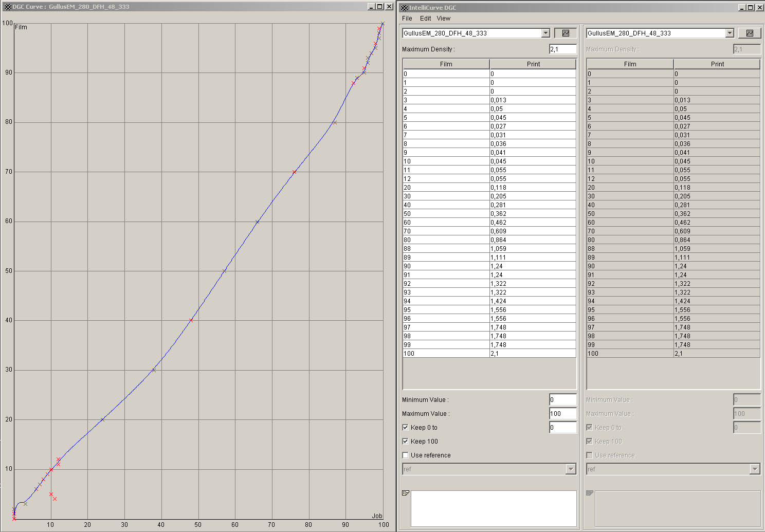
Task: Click the red curve point at Job 76, Film 70
Action: 294,172
